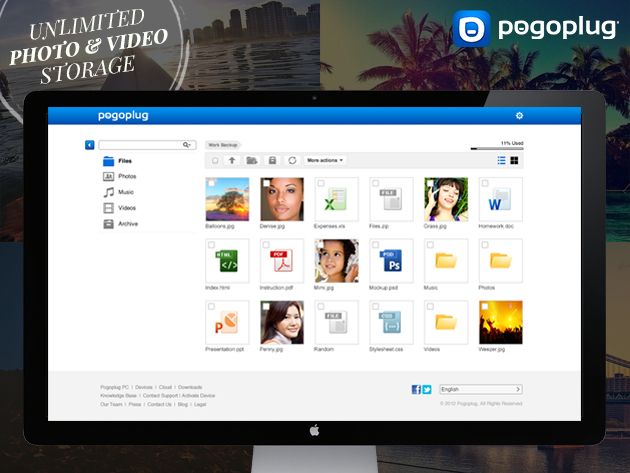Screen dimensions: 630x473
Task: Go to Videos in the sidebar
Action: tap(127, 208)
